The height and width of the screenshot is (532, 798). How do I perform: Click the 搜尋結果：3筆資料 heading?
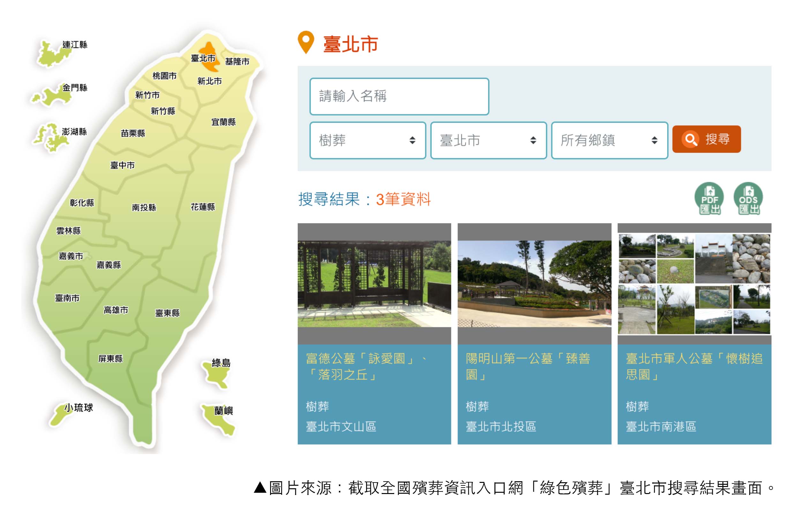click(365, 199)
